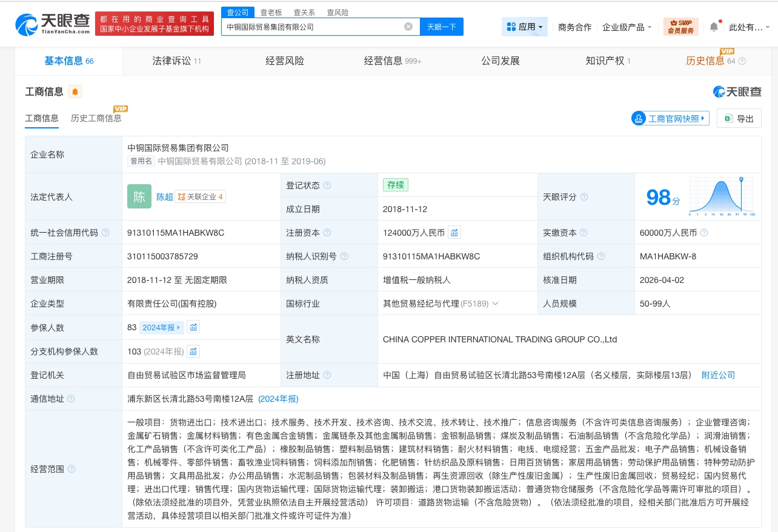Screen dimensions: 778x532
Task: Click the 天眼一下 search button
Action: click(442, 26)
